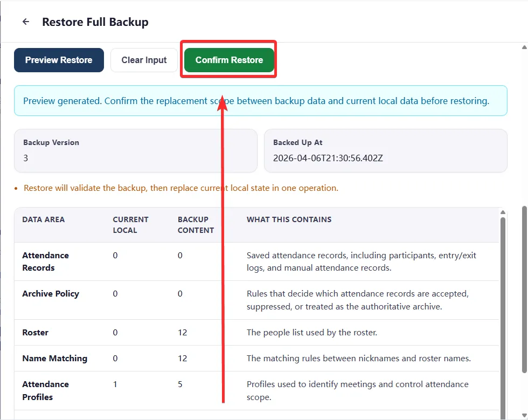Click the Restore Full Backup heading
The image size is (528, 420).
click(x=95, y=22)
